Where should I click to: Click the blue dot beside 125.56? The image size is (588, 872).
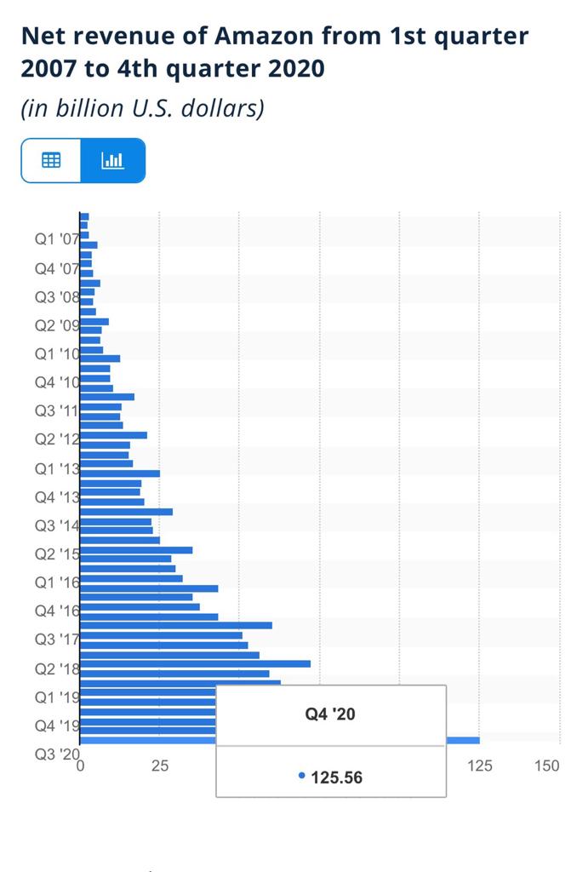pyautogui.click(x=302, y=775)
